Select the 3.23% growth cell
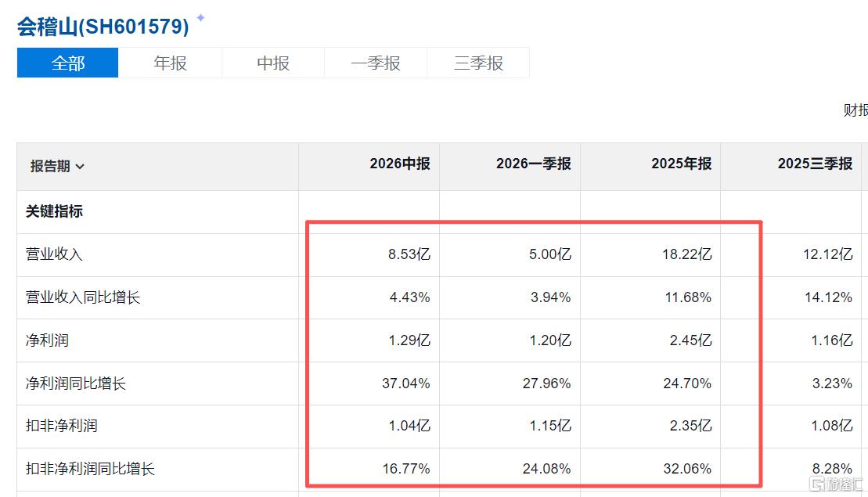The image size is (868, 497). pyautogui.click(x=832, y=383)
